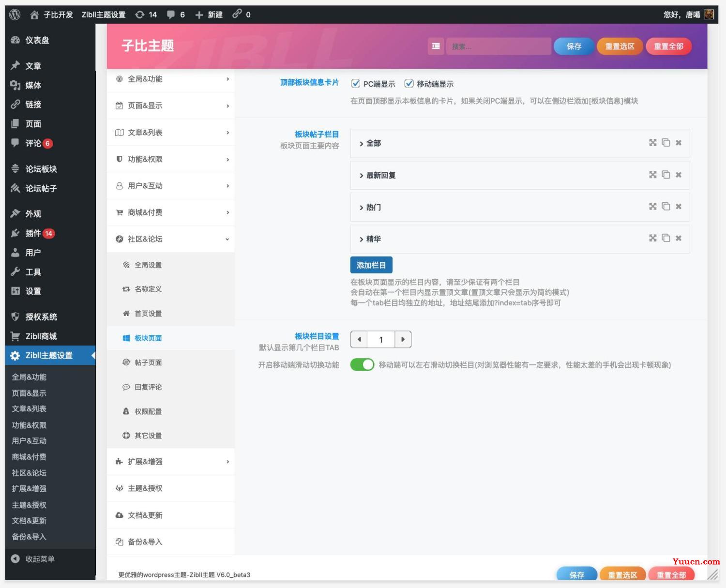Remove the 最新回复 column row
The width and height of the screenshot is (726, 588).
click(x=679, y=175)
